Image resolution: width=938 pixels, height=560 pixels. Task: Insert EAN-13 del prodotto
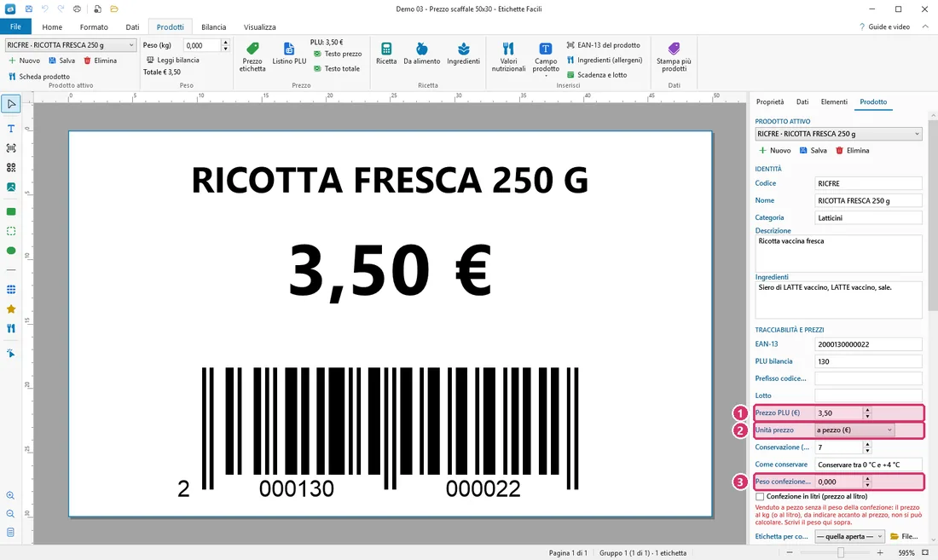coord(604,45)
